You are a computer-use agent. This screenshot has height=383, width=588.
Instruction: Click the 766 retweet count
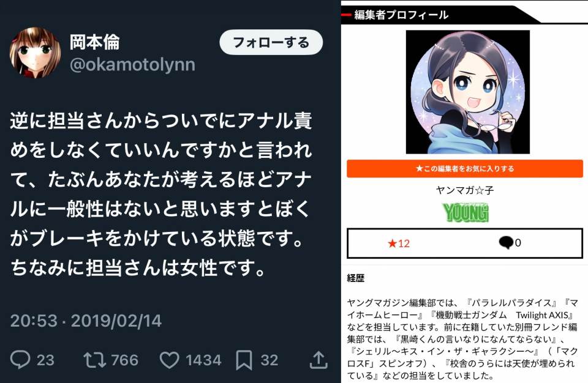(x=125, y=360)
